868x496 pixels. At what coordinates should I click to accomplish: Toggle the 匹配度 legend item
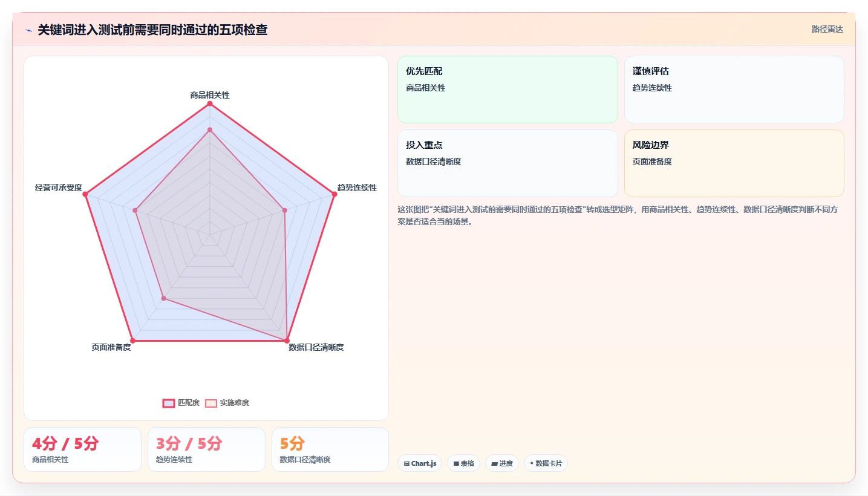[x=181, y=403]
